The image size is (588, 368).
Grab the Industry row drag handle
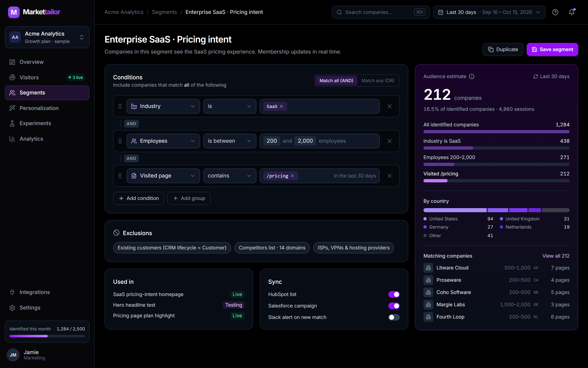(120, 106)
